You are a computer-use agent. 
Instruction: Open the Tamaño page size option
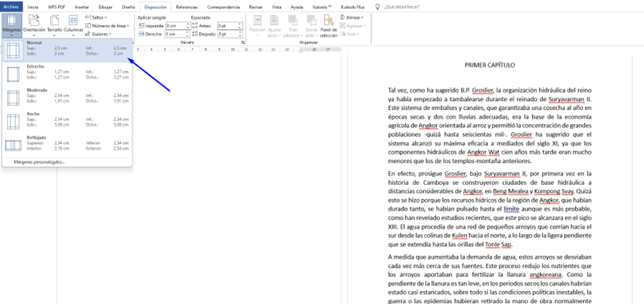pyautogui.click(x=55, y=23)
